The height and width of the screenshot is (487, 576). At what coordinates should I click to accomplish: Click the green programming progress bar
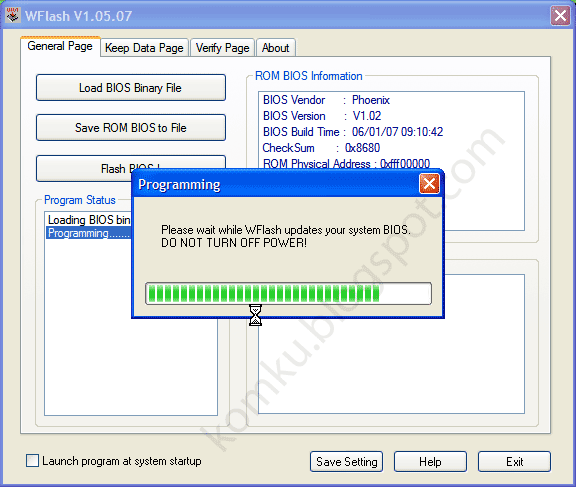tap(288, 293)
